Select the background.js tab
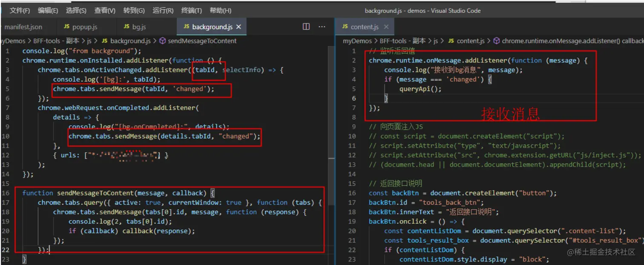Screen dimensions: 644x265 212,27
